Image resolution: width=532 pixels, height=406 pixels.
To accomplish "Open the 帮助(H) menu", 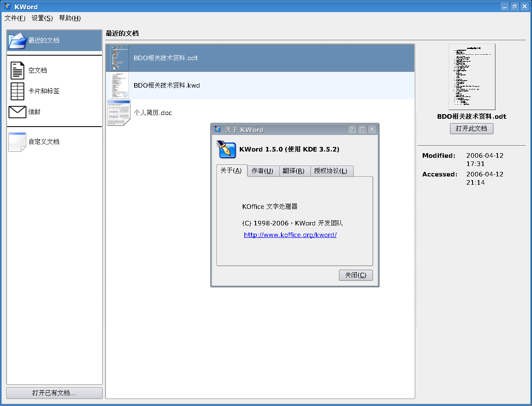I will click(70, 18).
